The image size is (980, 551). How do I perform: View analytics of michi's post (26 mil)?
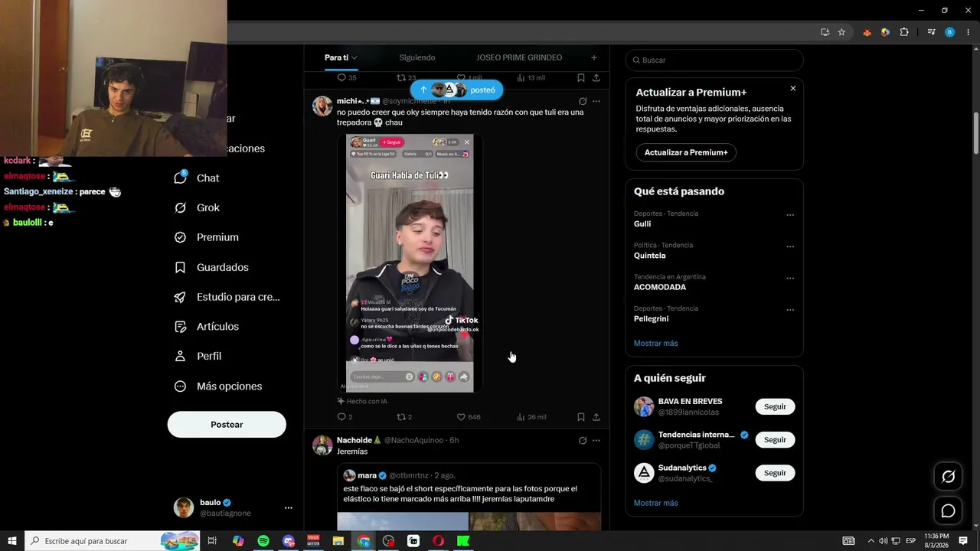pyautogui.click(x=531, y=417)
